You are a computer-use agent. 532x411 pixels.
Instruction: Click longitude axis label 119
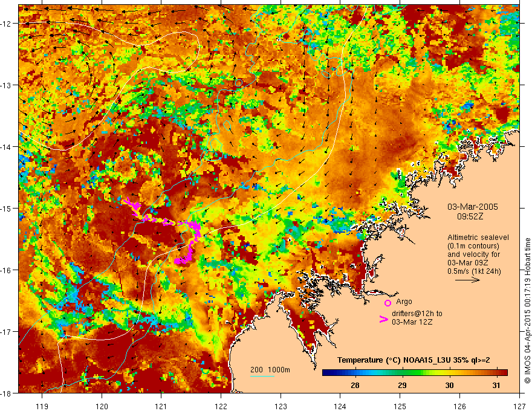pos(42,406)
